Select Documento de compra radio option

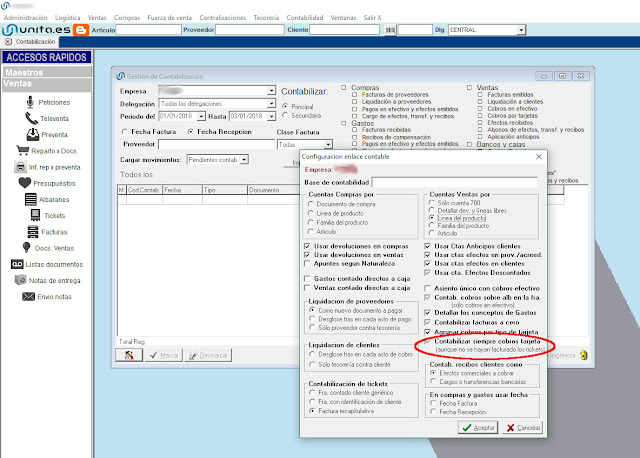pos(310,203)
